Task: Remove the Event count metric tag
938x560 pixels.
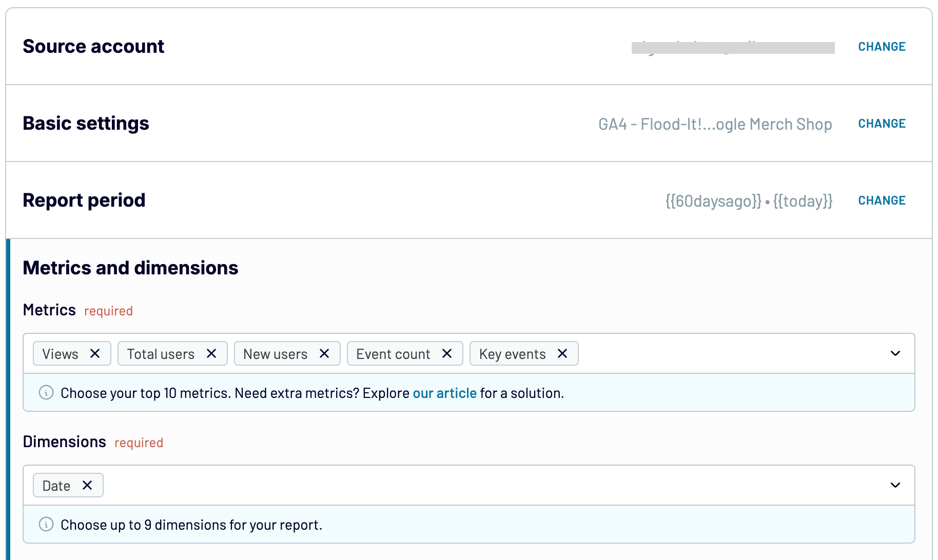Action: (447, 354)
